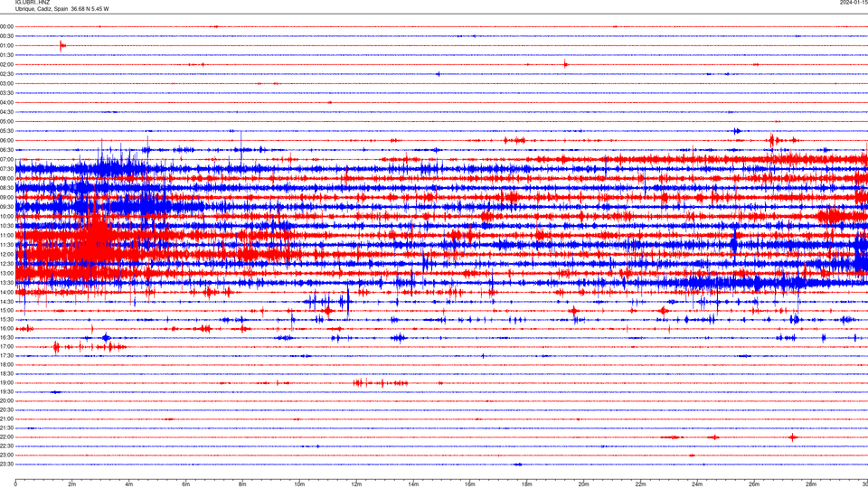Click the "14:30" time row label
The image size is (868, 488).
click(6, 302)
